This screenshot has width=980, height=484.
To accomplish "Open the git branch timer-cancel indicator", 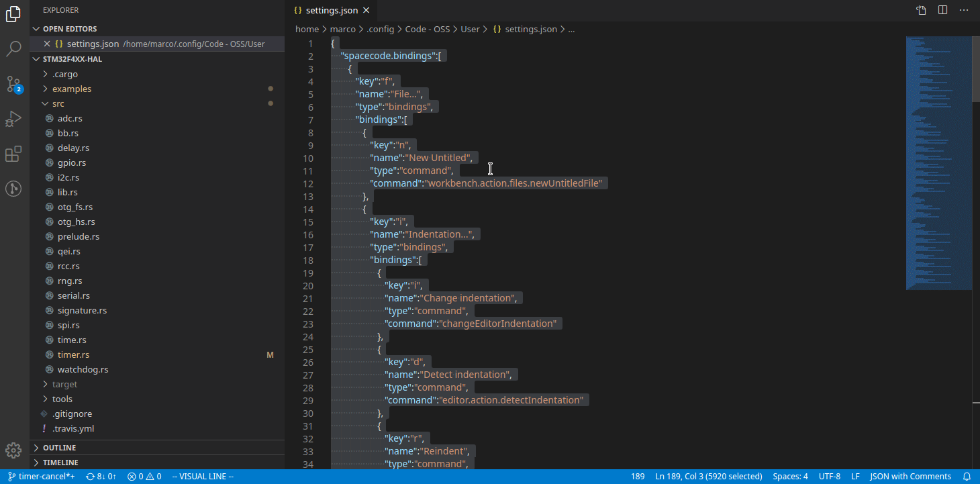I will pos(42,476).
